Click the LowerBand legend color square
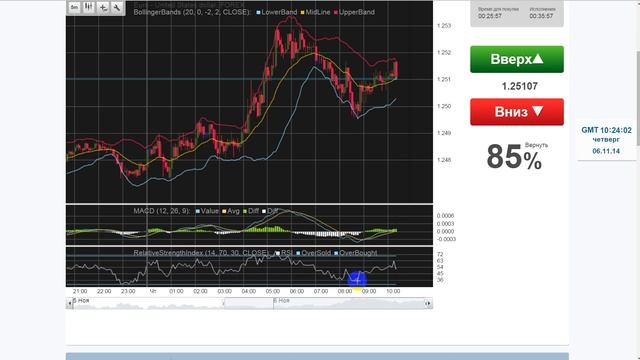640x360 pixels. tap(258, 13)
